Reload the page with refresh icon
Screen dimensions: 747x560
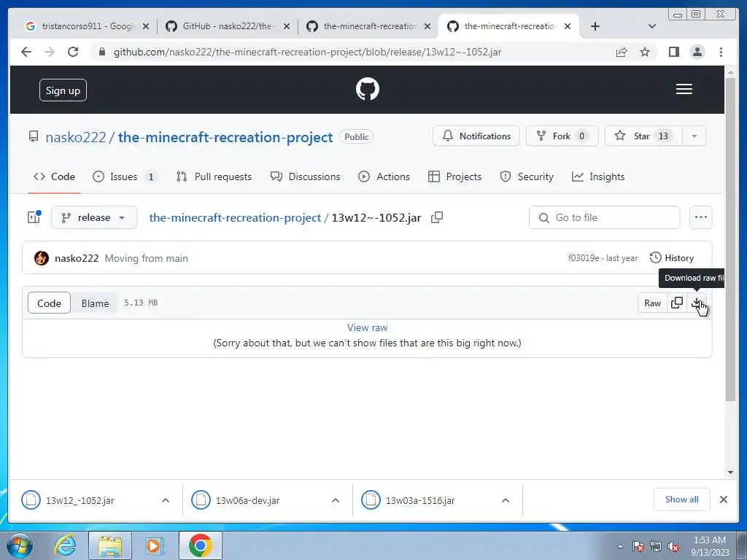point(73,52)
